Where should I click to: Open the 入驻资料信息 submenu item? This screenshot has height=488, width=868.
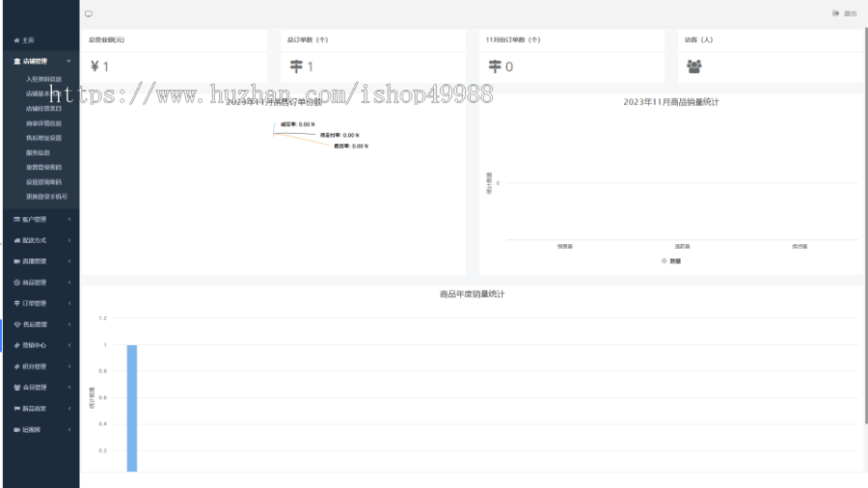point(44,79)
